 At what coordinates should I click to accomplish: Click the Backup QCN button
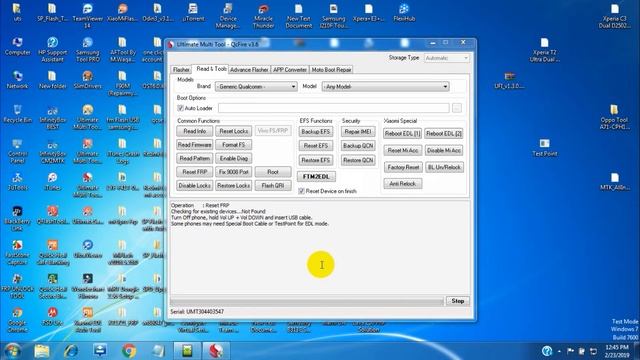pos(358,146)
